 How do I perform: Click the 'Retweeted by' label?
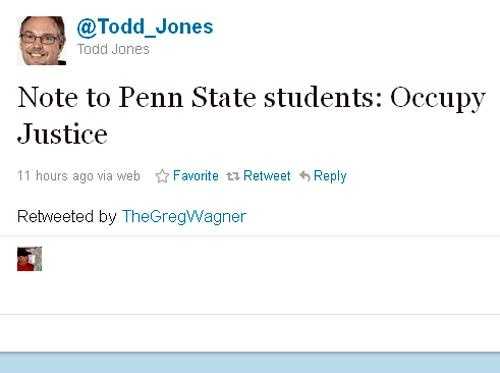point(67,216)
